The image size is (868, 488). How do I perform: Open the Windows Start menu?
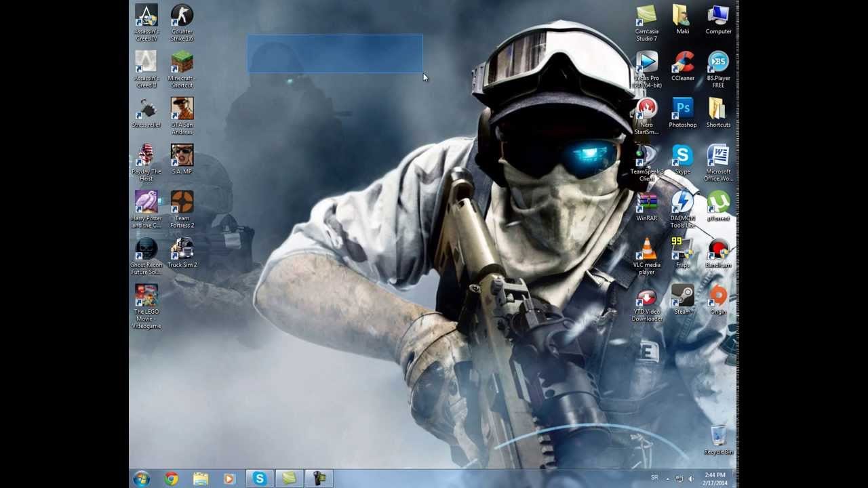tap(142, 479)
